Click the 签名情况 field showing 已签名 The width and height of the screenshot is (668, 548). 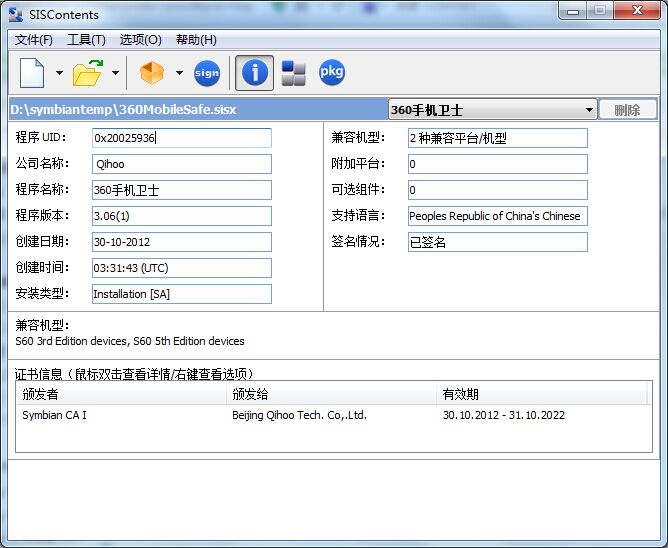[x=498, y=242]
